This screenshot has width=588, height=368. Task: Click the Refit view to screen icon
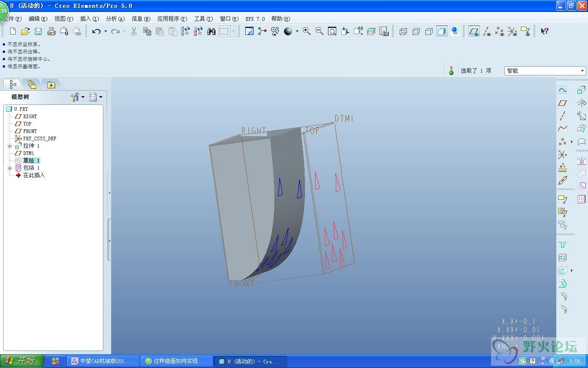tap(332, 31)
